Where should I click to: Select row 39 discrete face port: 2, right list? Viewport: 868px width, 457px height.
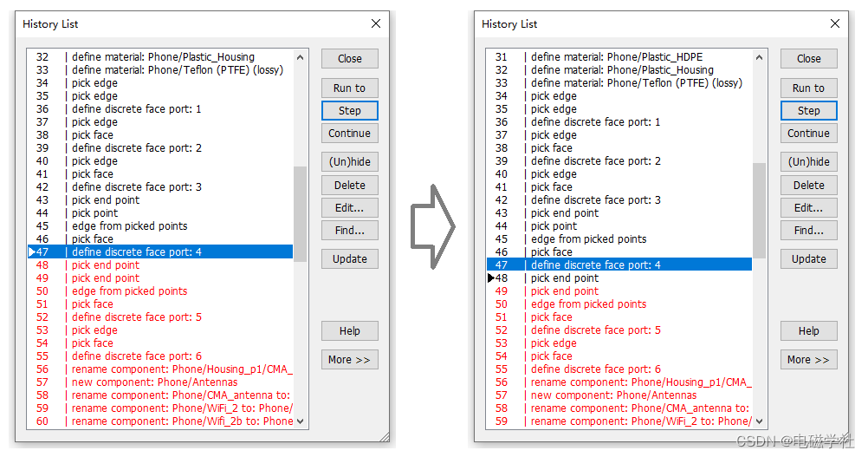pyautogui.click(x=619, y=161)
